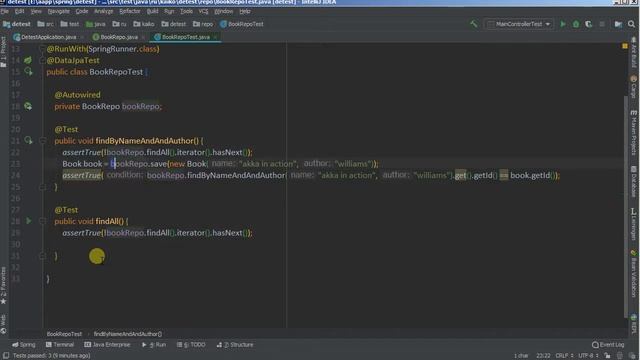
Task: Click the 'Tests passed' status bar message
Action: (51, 356)
